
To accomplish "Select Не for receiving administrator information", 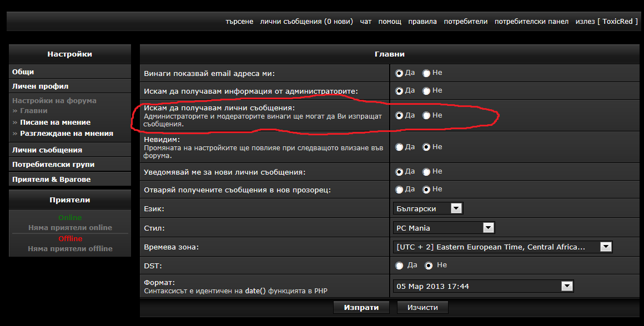I will [426, 91].
